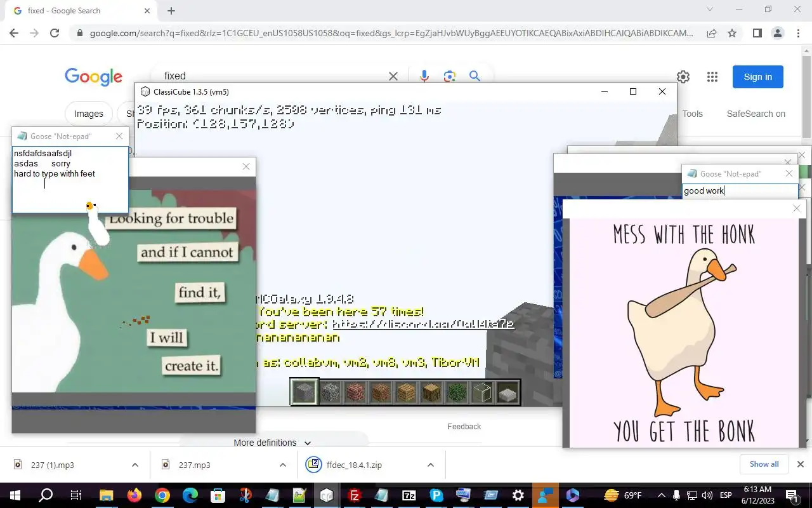Open the volume control in system tray
The width and height of the screenshot is (812, 508).
pos(708,495)
